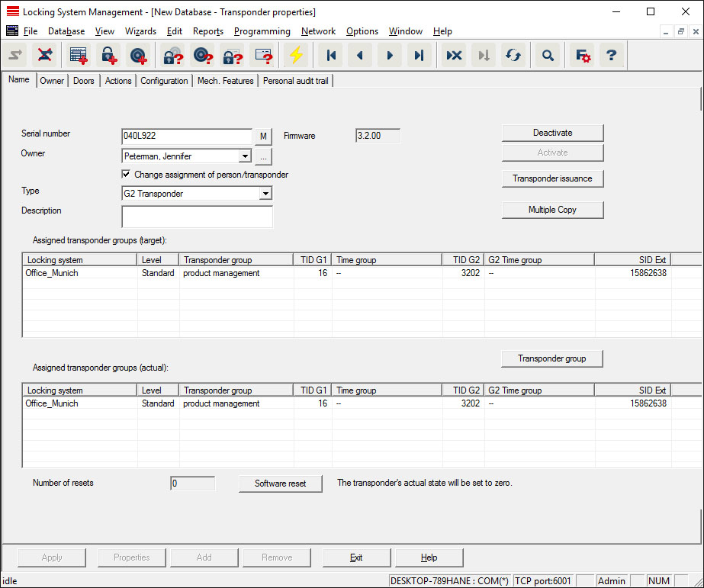
Task: Click the add new lock icon
Action: 108,56
